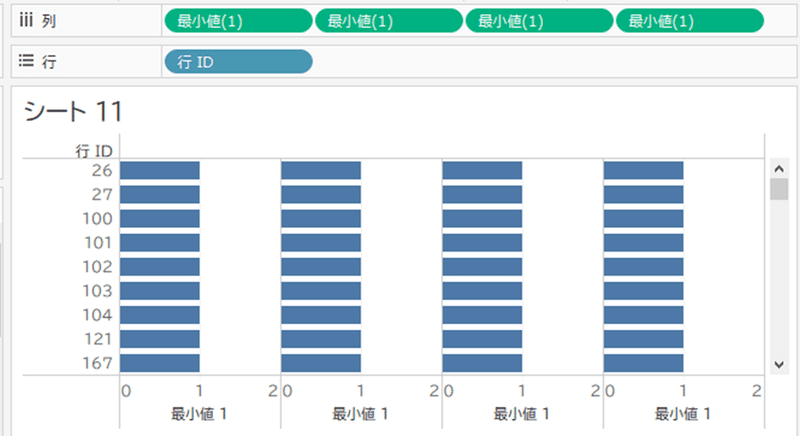Click the Rows shelf icon
Viewport: 800px width, 436px height.
26,61
